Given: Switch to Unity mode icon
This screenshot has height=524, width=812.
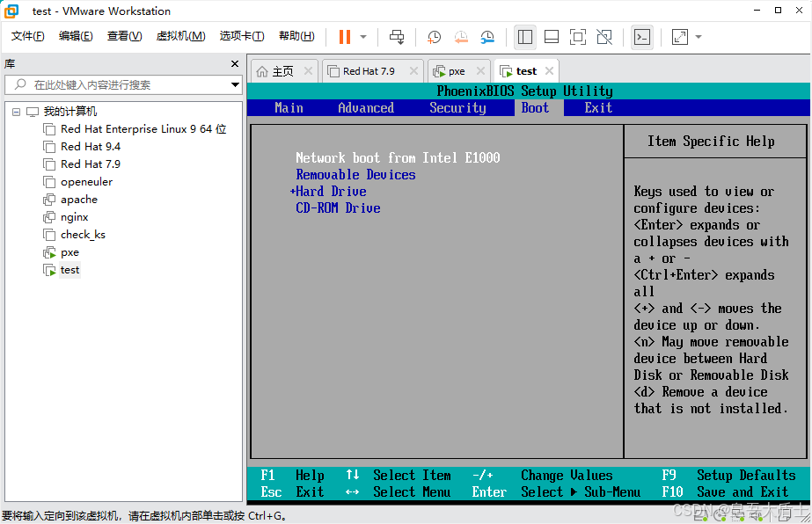Looking at the screenshot, I should point(604,37).
